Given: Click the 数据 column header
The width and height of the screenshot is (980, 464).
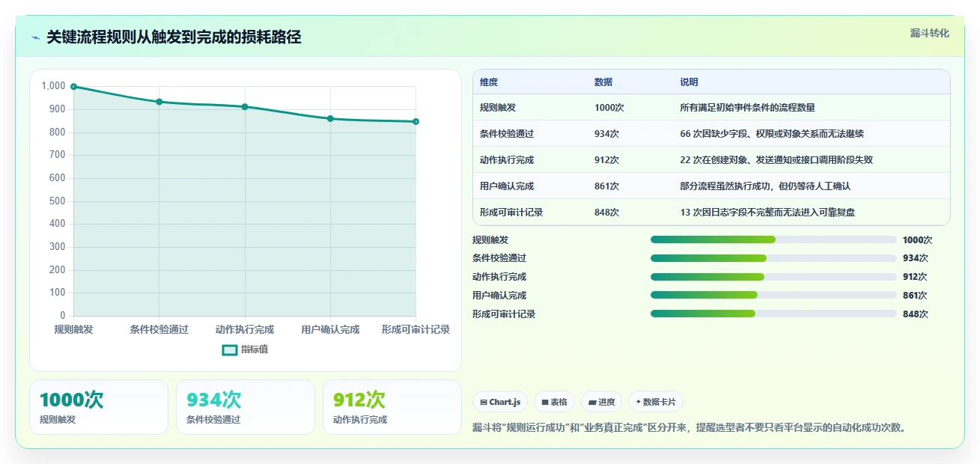Looking at the screenshot, I should [x=603, y=82].
